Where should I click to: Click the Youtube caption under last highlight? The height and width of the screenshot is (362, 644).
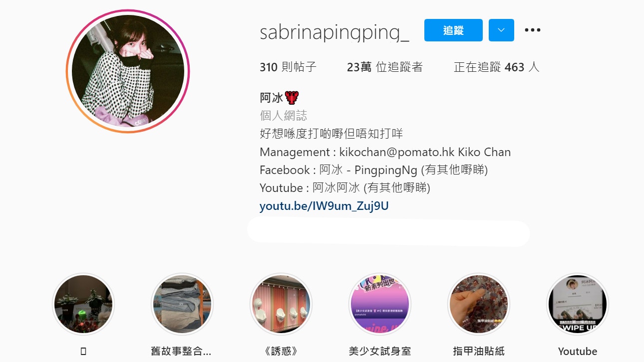pyautogui.click(x=578, y=351)
